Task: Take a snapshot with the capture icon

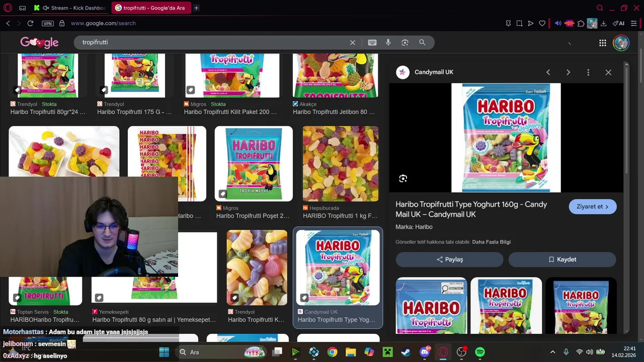Action: [x=519, y=23]
